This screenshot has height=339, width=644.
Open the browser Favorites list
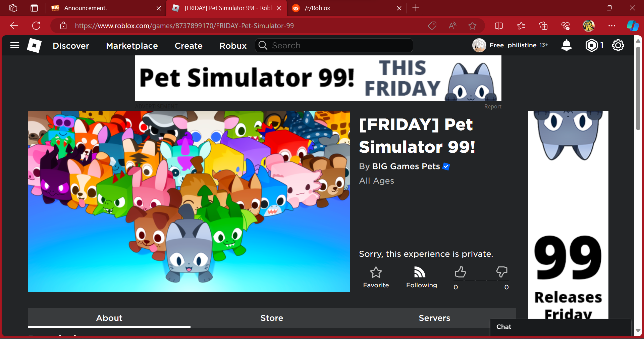pyautogui.click(x=521, y=26)
